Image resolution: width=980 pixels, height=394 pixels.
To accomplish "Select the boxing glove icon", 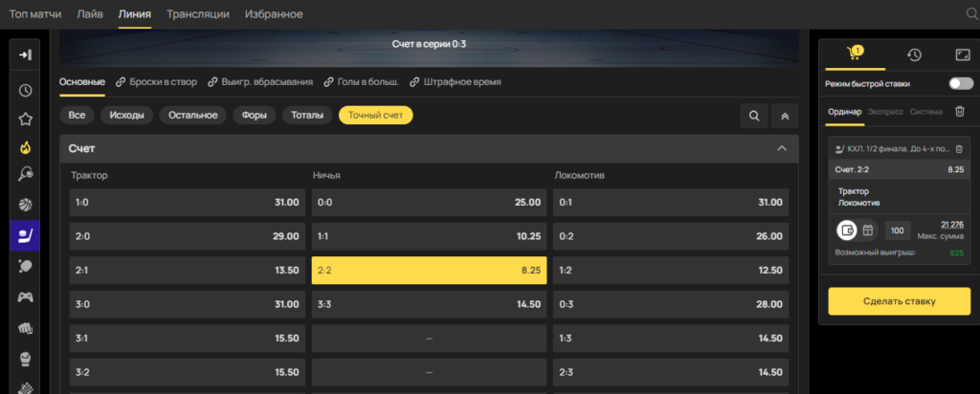I will click(25, 359).
